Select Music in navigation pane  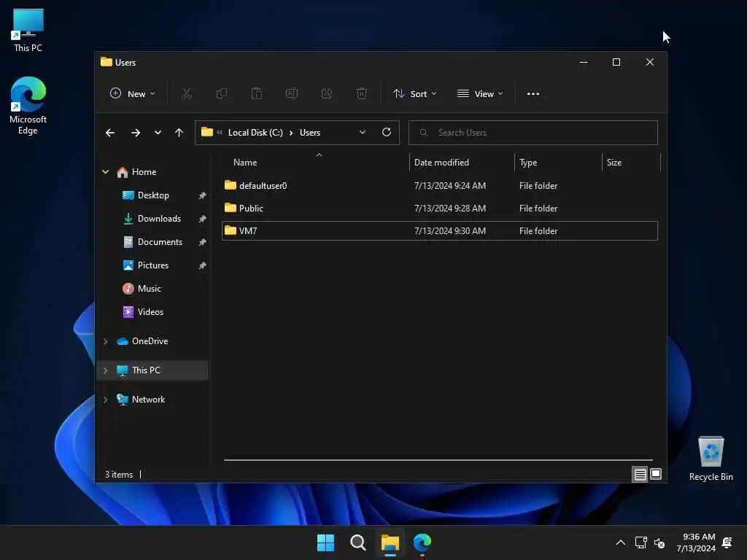pyautogui.click(x=149, y=289)
